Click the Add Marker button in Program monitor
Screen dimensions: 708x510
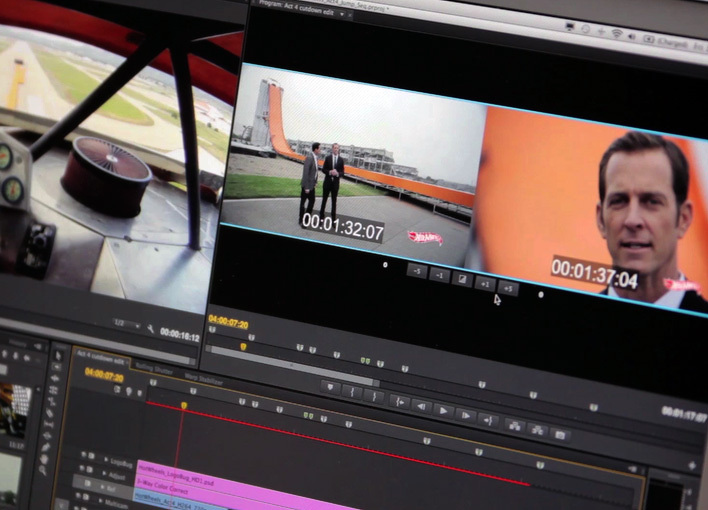point(331,387)
